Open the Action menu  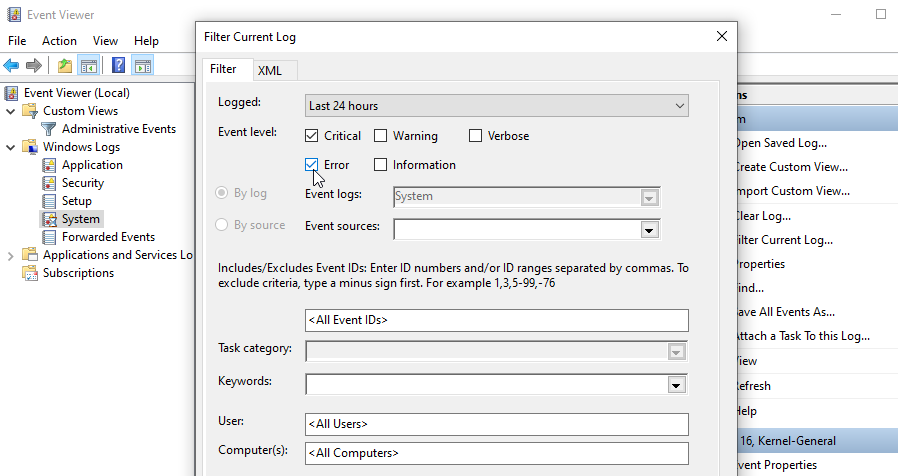tap(59, 41)
